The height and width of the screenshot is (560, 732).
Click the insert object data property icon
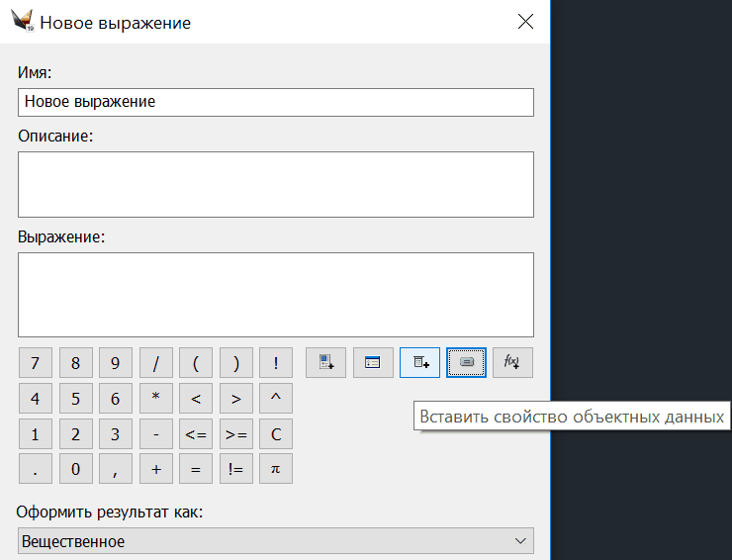[419, 363]
